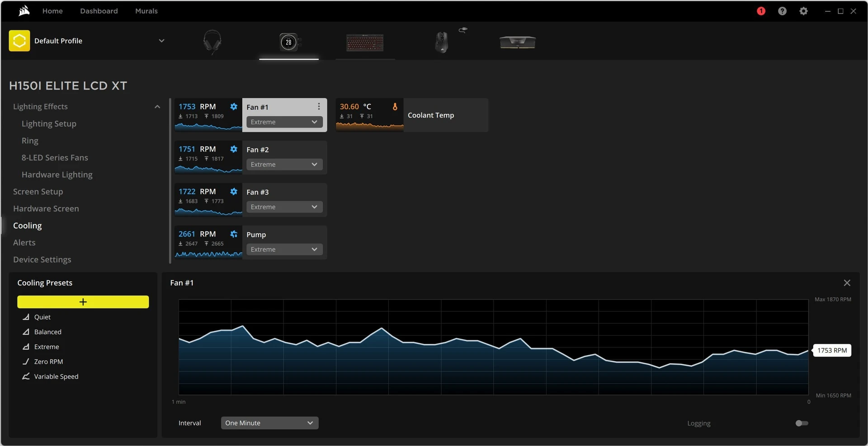The width and height of the screenshot is (868, 446).
Task: Click the Zero RPM preset curve icon
Action: pyautogui.click(x=26, y=362)
